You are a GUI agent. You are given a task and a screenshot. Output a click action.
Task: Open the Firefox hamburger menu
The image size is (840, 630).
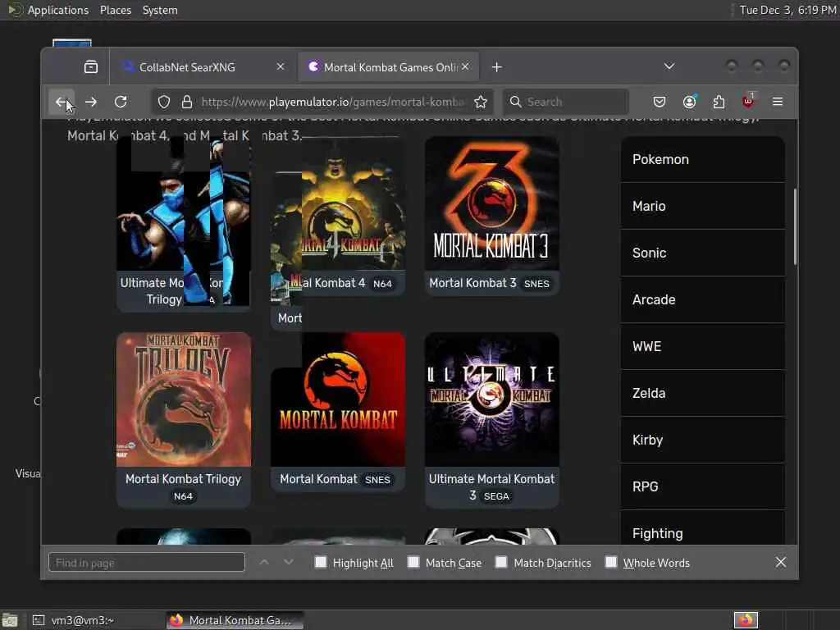[778, 102]
